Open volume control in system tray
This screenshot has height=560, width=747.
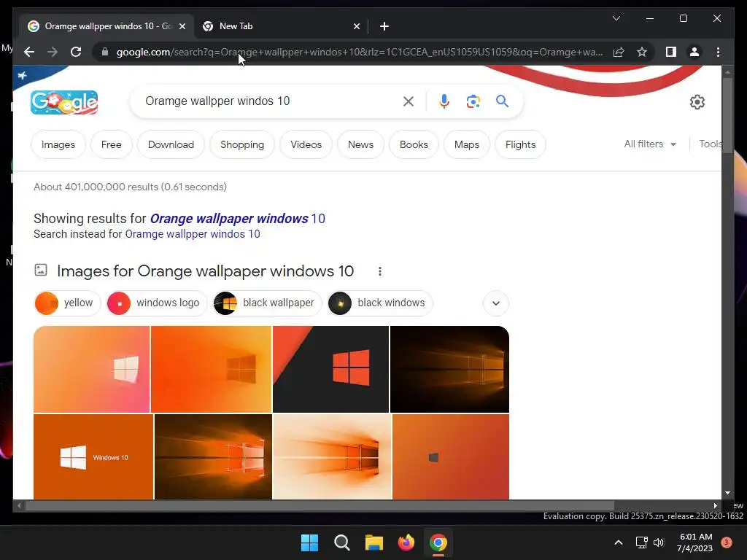pyautogui.click(x=659, y=542)
